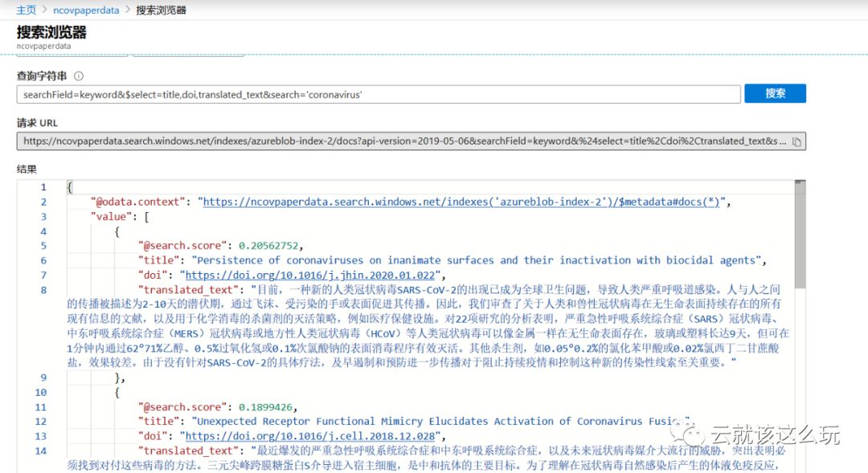The height and width of the screenshot is (473, 868).
Task: Click "@search.score" key on line 5
Action: (x=182, y=246)
